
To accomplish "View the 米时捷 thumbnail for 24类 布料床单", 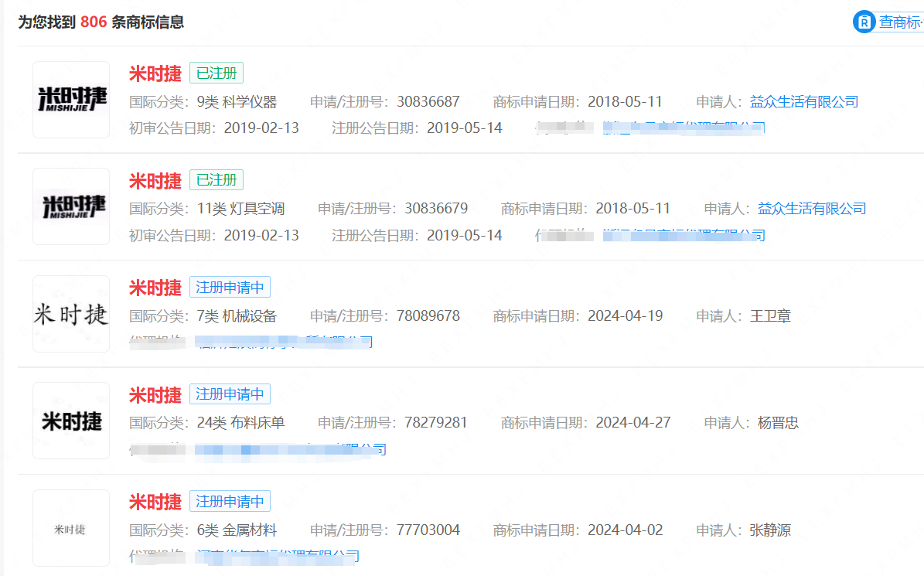I will click(x=71, y=421).
